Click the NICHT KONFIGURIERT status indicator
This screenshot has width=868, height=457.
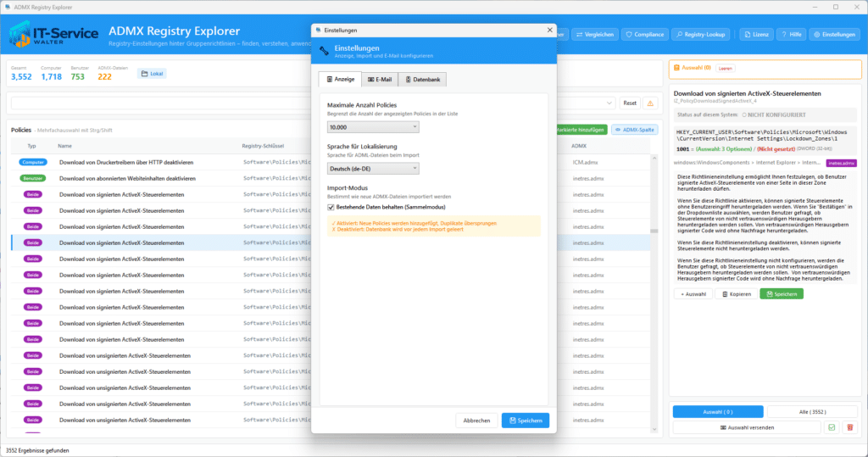(774, 114)
